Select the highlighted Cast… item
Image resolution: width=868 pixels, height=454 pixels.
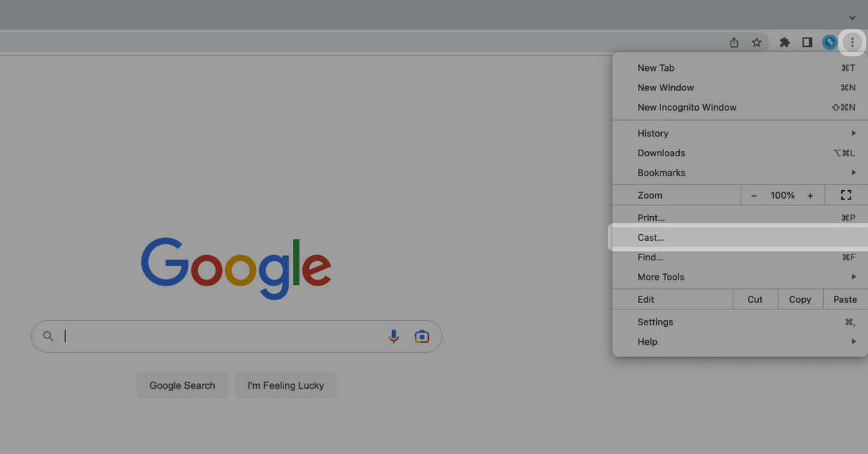point(739,237)
